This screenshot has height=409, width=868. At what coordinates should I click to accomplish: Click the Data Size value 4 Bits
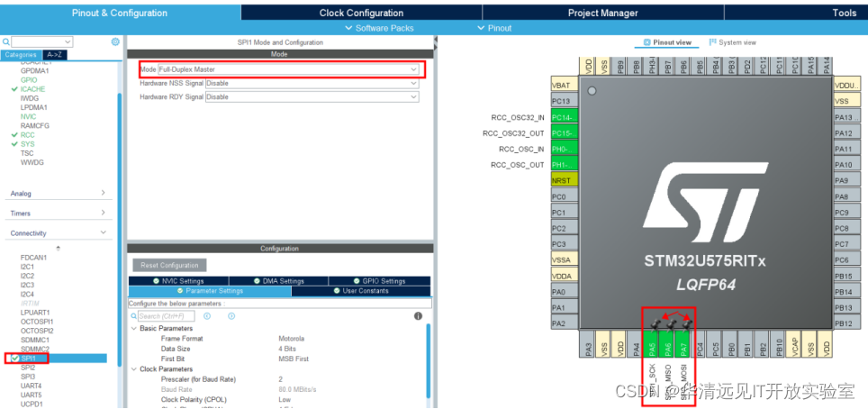pos(287,349)
